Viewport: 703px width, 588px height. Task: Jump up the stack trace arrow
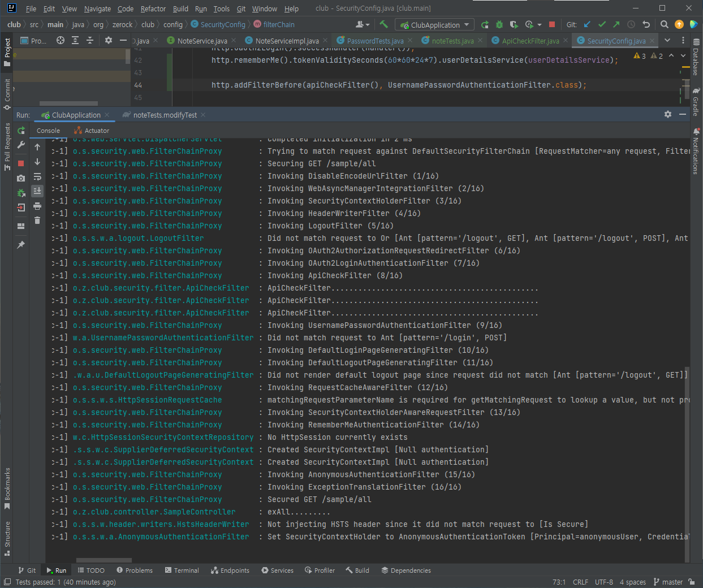pos(37,147)
